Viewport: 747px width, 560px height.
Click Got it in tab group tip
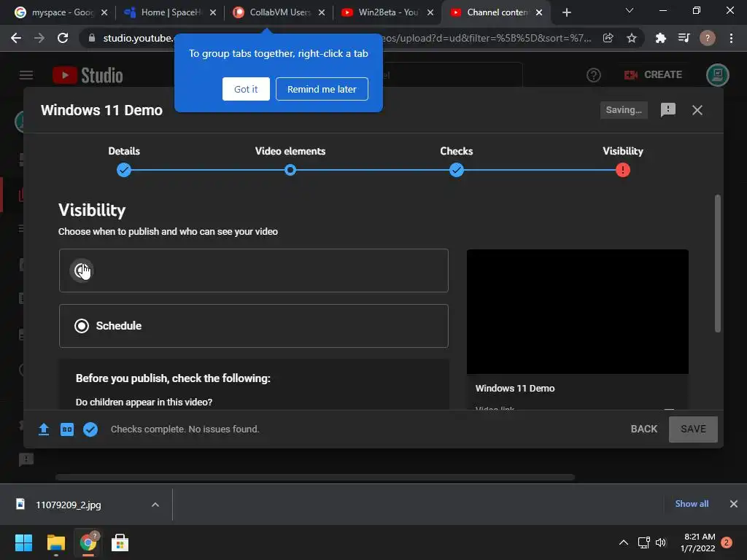[246, 89]
